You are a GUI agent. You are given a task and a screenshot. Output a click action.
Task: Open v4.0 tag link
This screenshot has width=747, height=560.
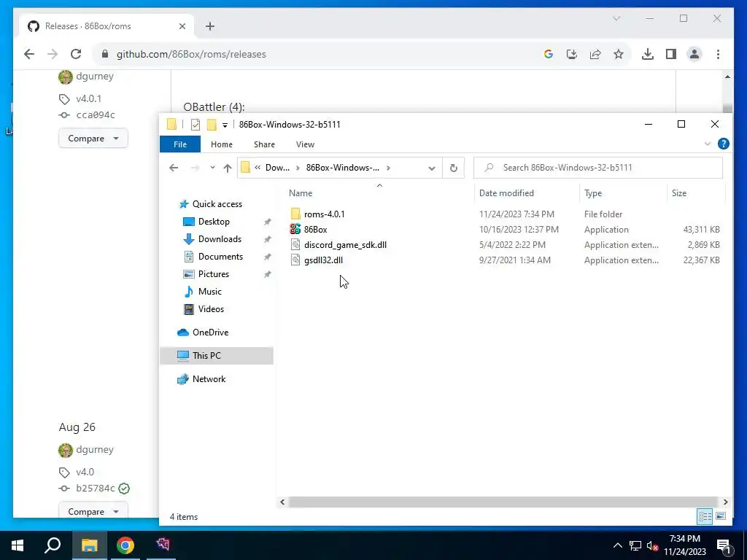click(x=85, y=472)
